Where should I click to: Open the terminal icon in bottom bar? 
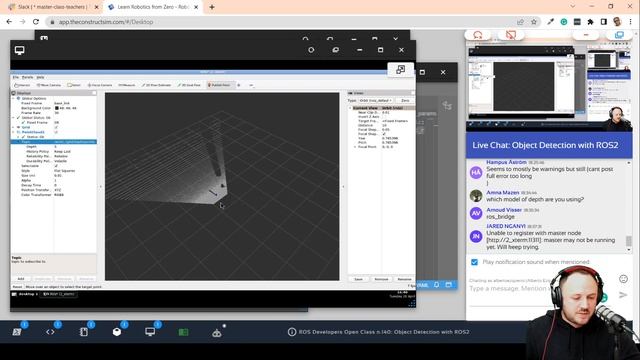[17, 332]
